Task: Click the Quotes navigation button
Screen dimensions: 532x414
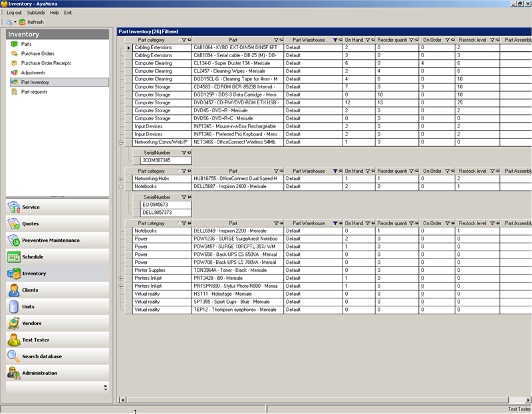Action: [x=58, y=224]
